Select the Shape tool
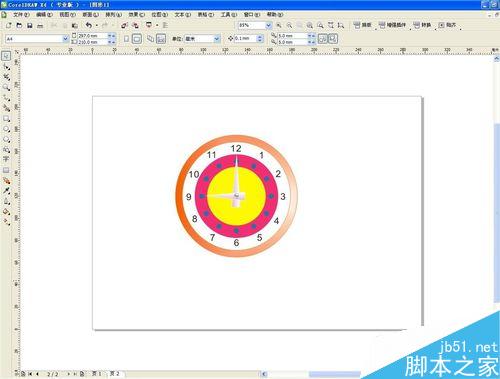 [x=6, y=67]
